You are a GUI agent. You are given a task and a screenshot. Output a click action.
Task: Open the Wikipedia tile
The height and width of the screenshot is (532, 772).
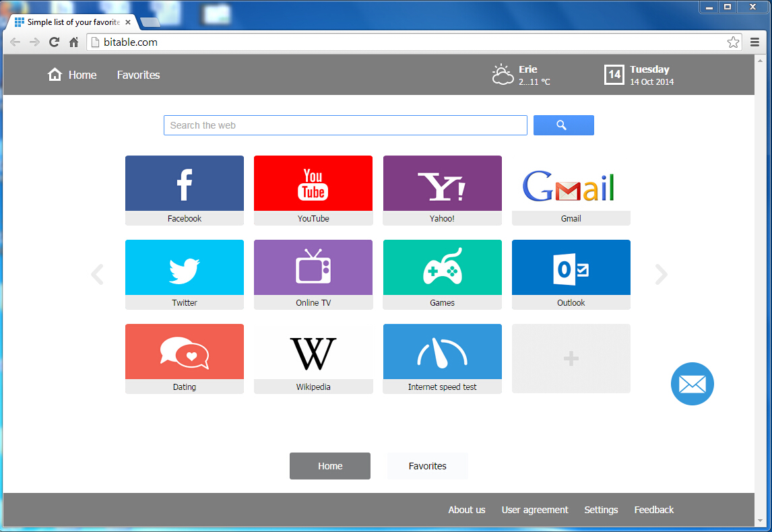tap(313, 359)
